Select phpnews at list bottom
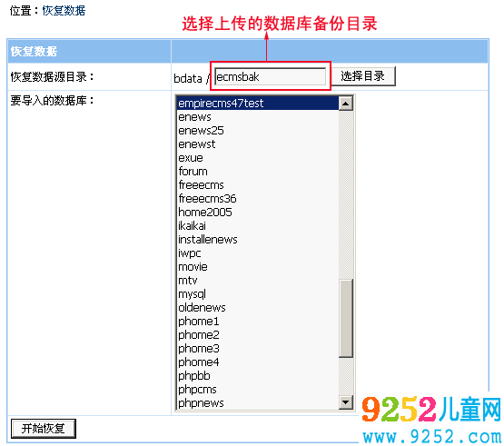Image resolution: width=504 pixels, height=446 pixels. [x=258, y=403]
